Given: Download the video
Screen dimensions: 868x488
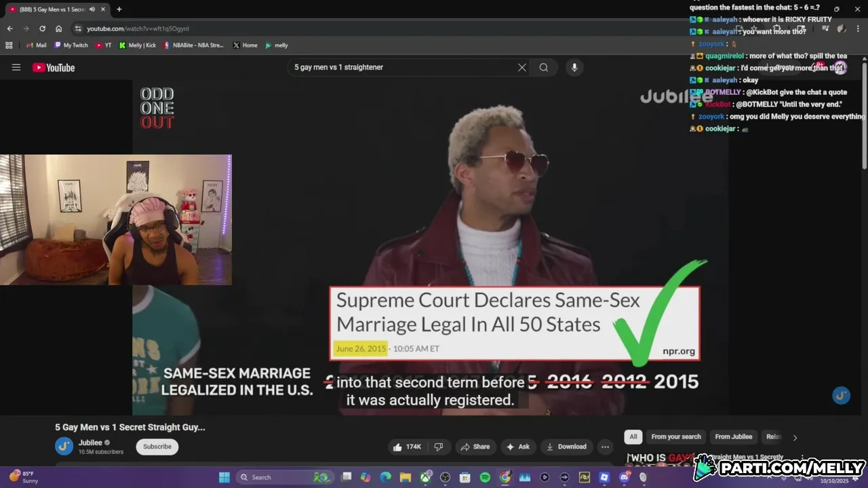Looking at the screenshot, I should pos(566,447).
